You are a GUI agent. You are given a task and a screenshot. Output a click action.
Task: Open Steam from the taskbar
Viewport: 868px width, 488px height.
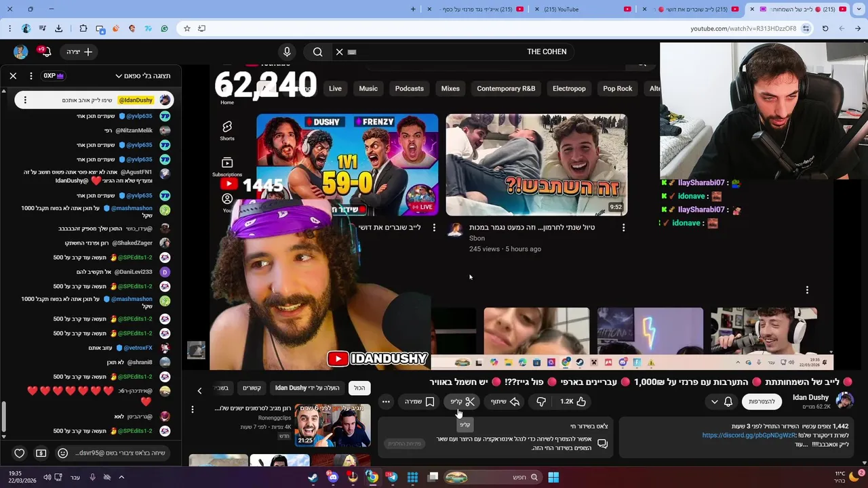[313, 477]
